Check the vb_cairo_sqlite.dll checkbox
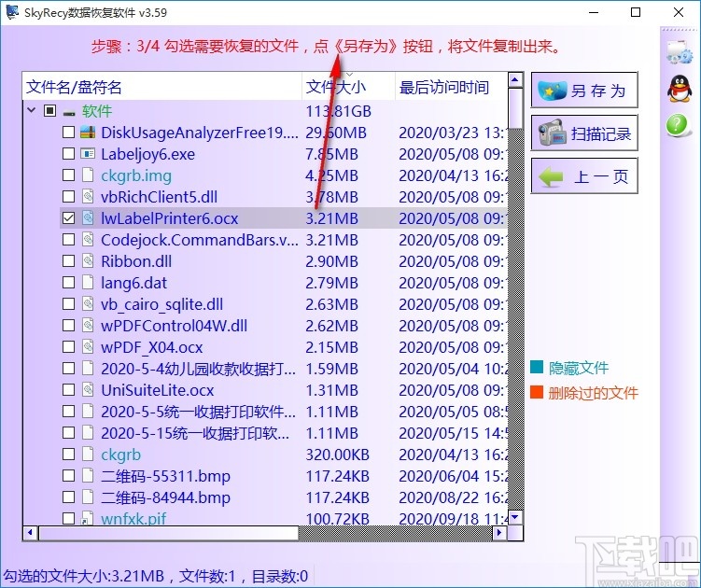Screen dimensions: 701x588 68,304
